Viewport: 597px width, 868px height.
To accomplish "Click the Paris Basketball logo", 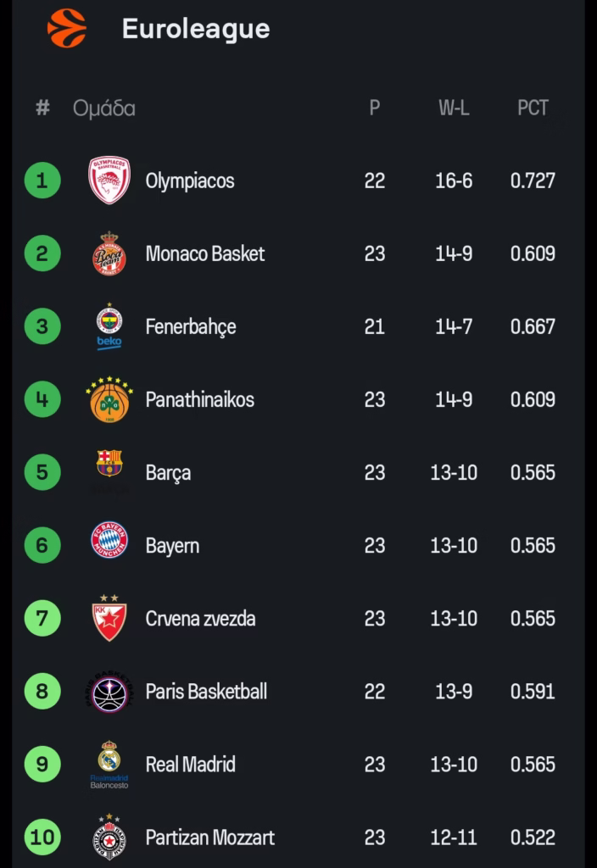I will point(109,692).
